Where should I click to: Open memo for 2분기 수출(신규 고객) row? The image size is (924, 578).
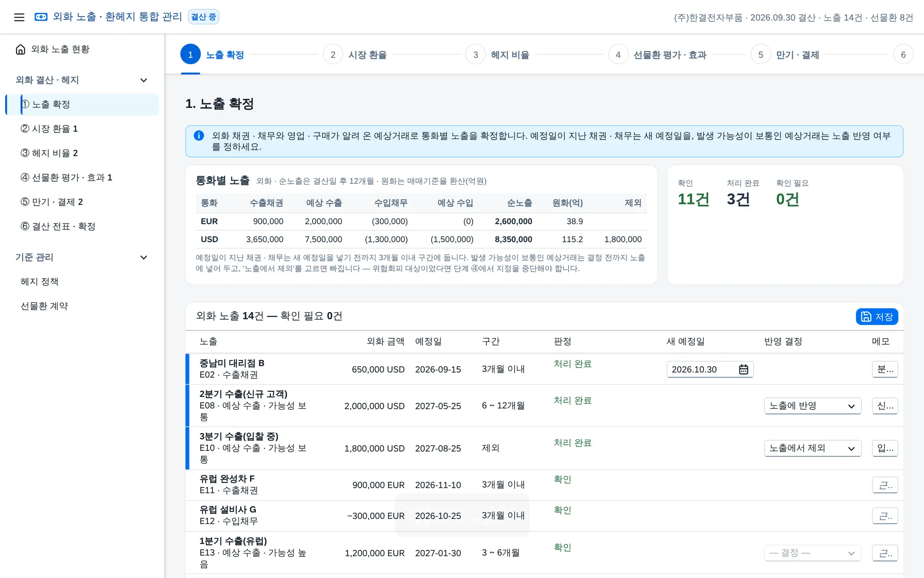[885, 406]
